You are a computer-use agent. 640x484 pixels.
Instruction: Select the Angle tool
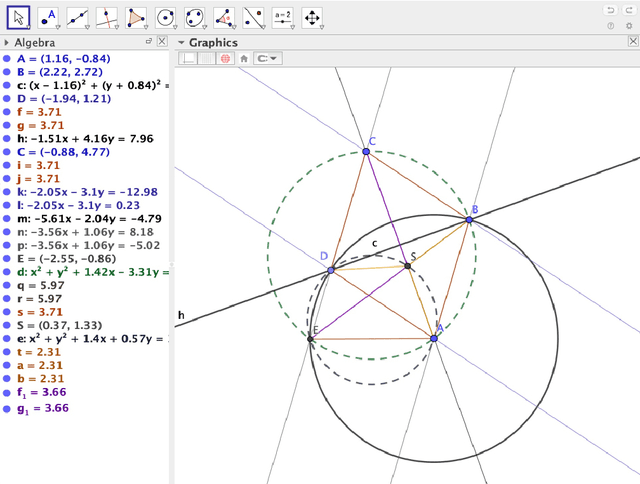[x=226, y=17]
